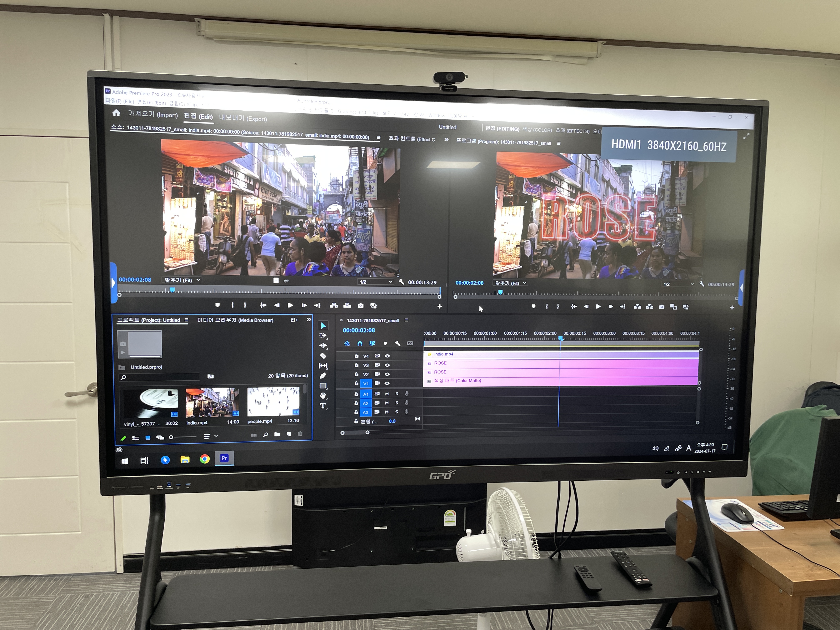
Task: Select the Razor tool in the tools panel
Action: tap(323, 356)
